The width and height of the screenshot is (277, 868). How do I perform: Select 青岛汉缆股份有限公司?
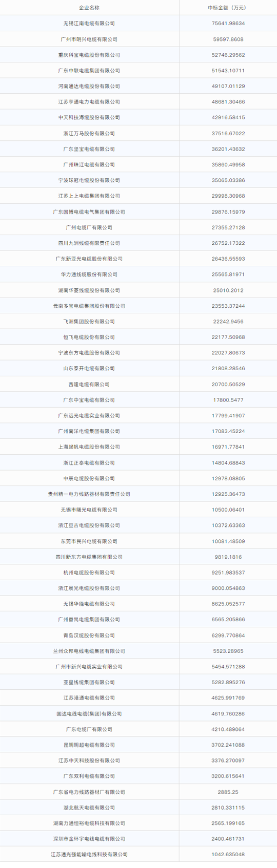pos(89,635)
